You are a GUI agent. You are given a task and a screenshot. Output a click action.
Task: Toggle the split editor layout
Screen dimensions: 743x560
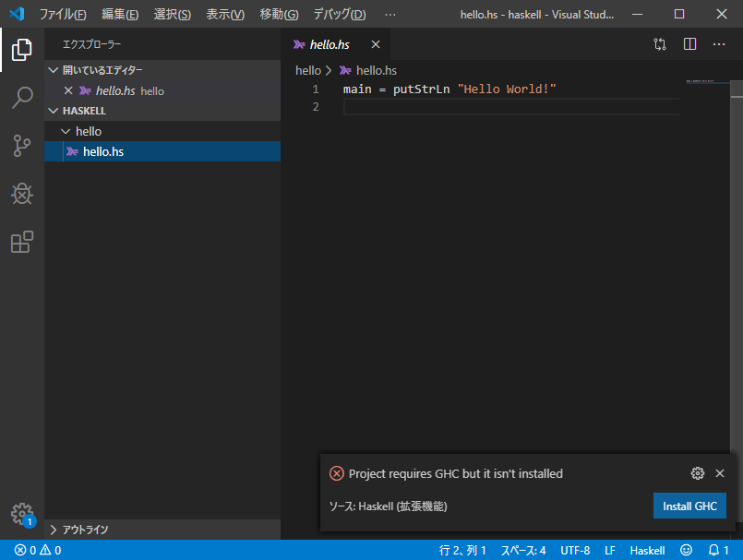(689, 43)
